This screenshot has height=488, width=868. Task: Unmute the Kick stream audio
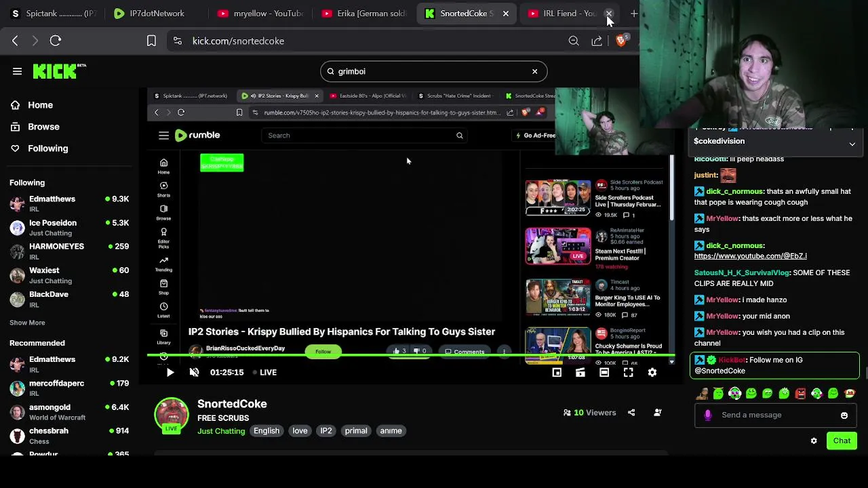coord(194,372)
